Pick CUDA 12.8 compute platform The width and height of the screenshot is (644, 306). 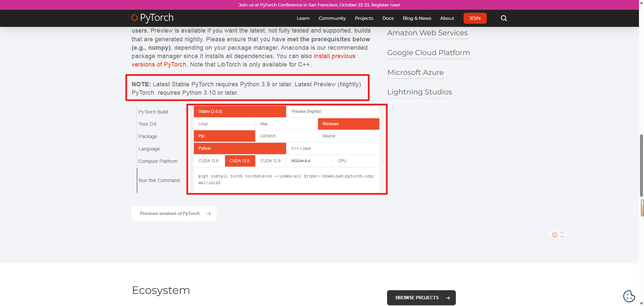coord(240,161)
